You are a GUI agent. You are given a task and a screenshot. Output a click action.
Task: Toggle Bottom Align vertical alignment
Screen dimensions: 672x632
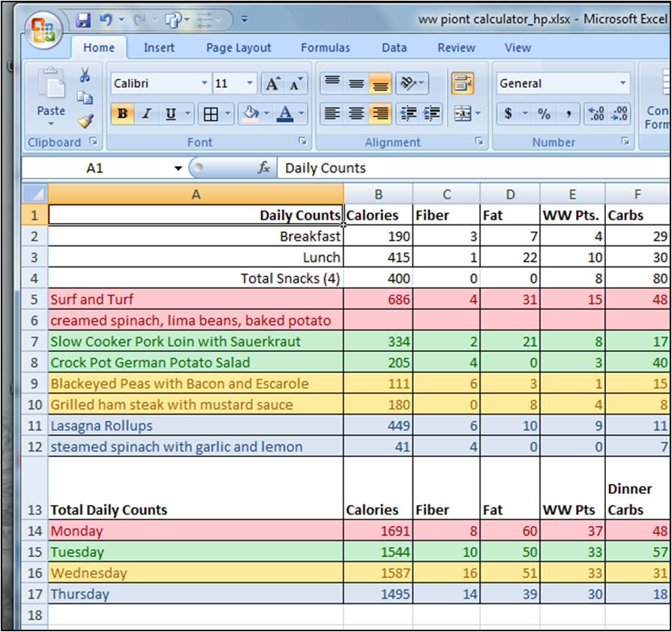tap(380, 83)
